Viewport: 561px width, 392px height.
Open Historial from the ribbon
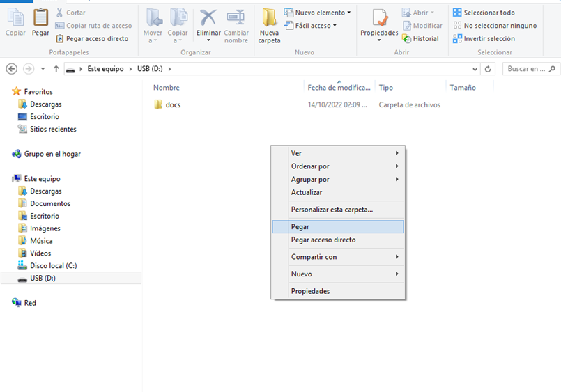(421, 38)
